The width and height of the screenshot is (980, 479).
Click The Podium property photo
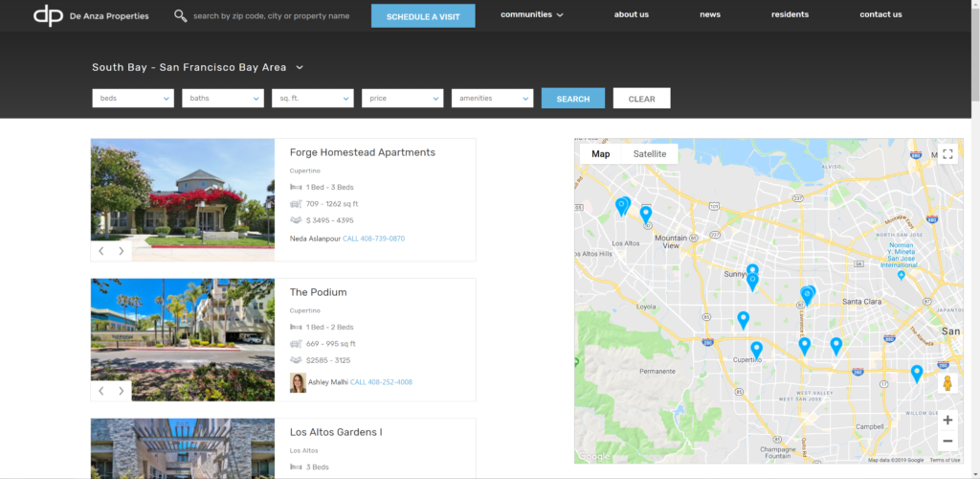tap(183, 339)
